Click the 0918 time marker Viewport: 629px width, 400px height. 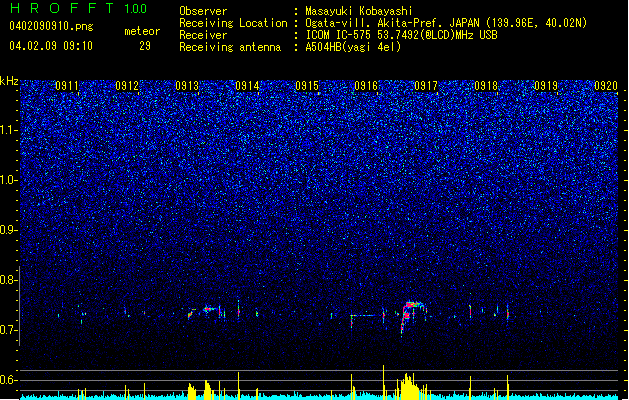(486, 86)
